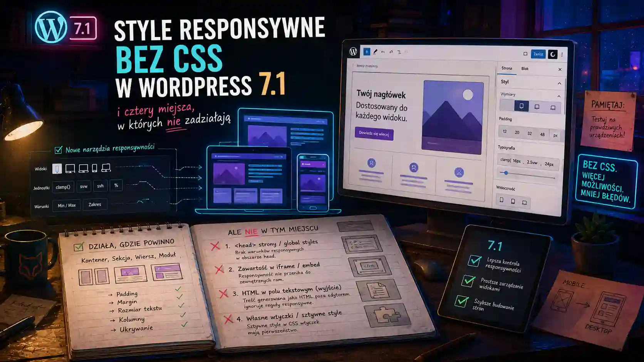The width and height of the screenshot is (644, 362).
Task: Undo the last change in the editor
Action: tap(383, 52)
